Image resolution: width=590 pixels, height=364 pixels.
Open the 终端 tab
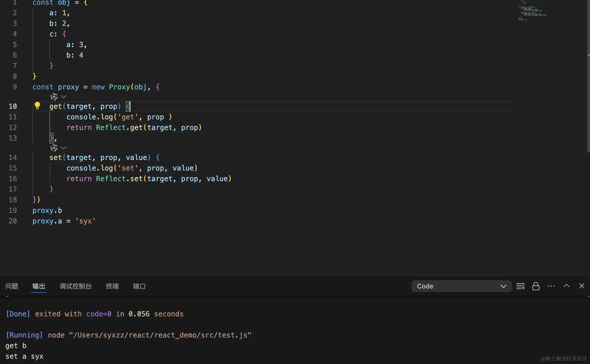[112, 286]
